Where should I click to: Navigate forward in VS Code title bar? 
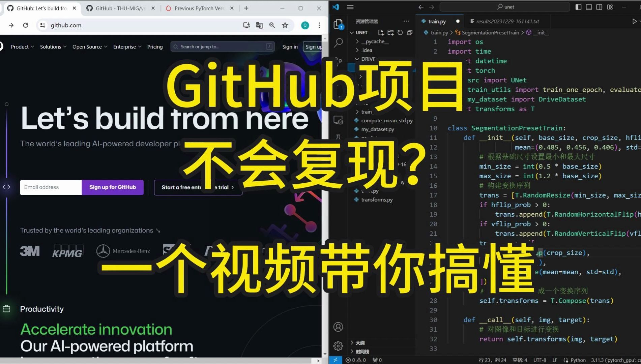(x=432, y=7)
